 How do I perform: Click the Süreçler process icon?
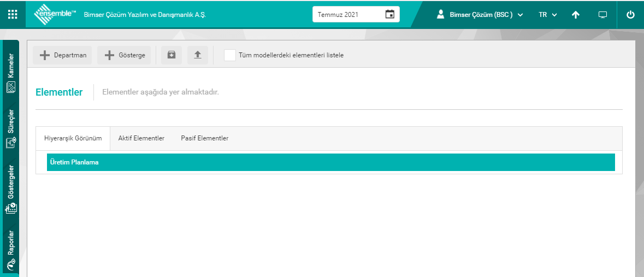(x=11, y=143)
